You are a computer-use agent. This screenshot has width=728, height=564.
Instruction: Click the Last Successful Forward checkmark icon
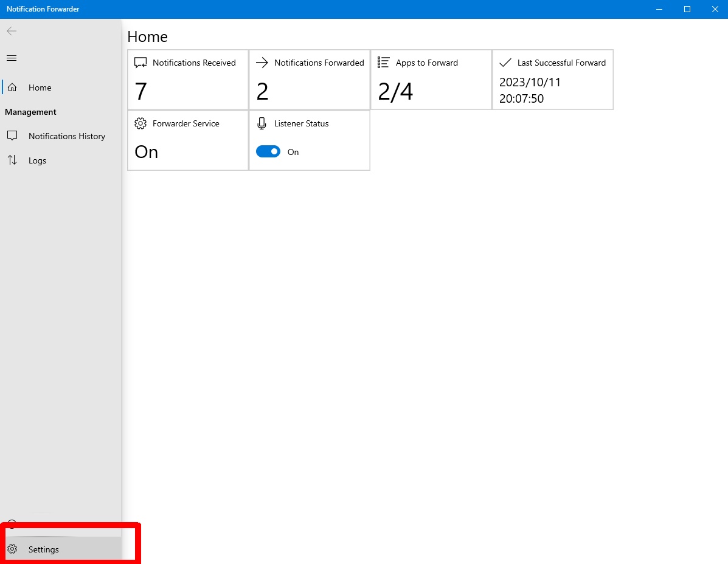(505, 63)
